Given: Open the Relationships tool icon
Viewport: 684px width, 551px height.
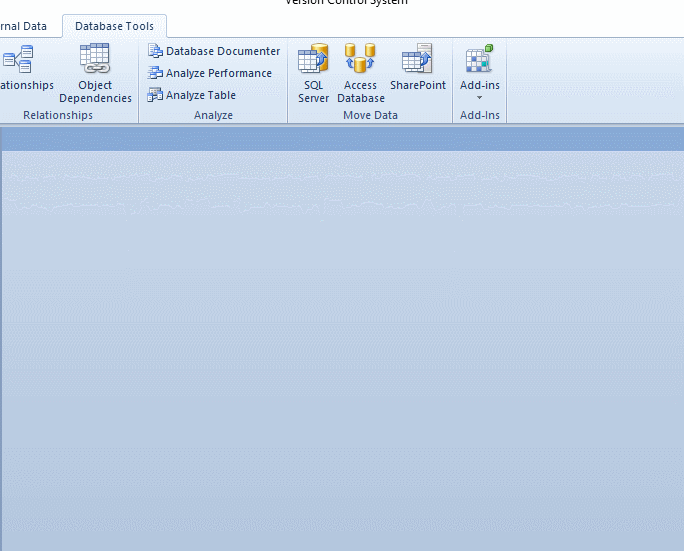Looking at the screenshot, I should click(x=18, y=59).
